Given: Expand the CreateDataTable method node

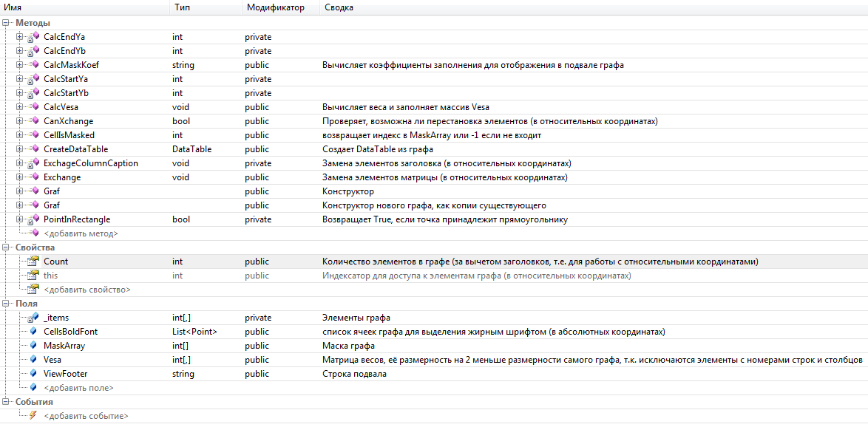Looking at the screenshot, I should tap(20, 149).
